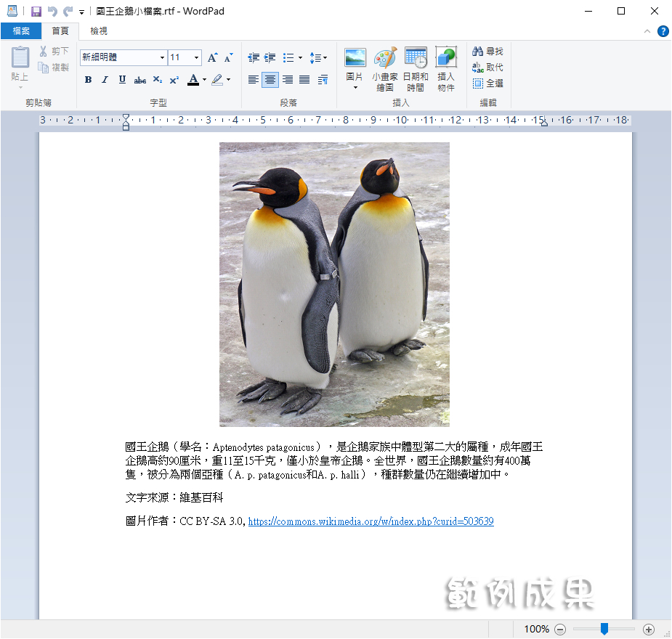Insert date and time (日期和時間)
The width and height of the screenshot is (672, 639).
pos(416,69)
